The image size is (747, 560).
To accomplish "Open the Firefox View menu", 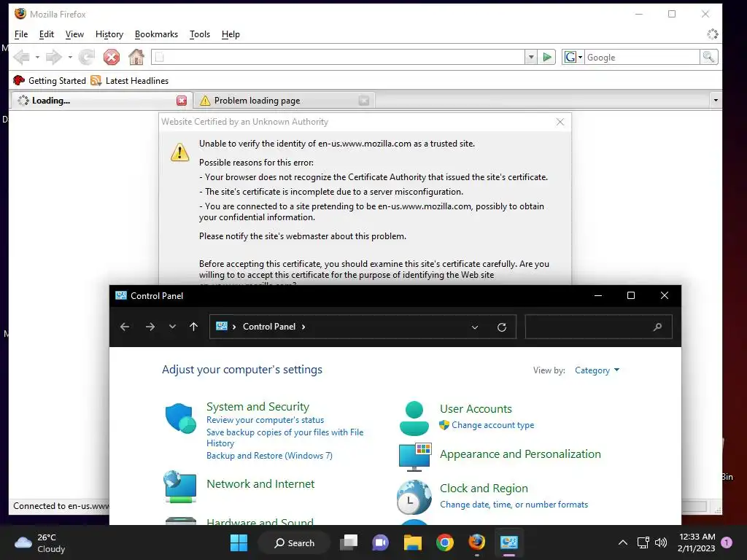I will pos(74,34).
